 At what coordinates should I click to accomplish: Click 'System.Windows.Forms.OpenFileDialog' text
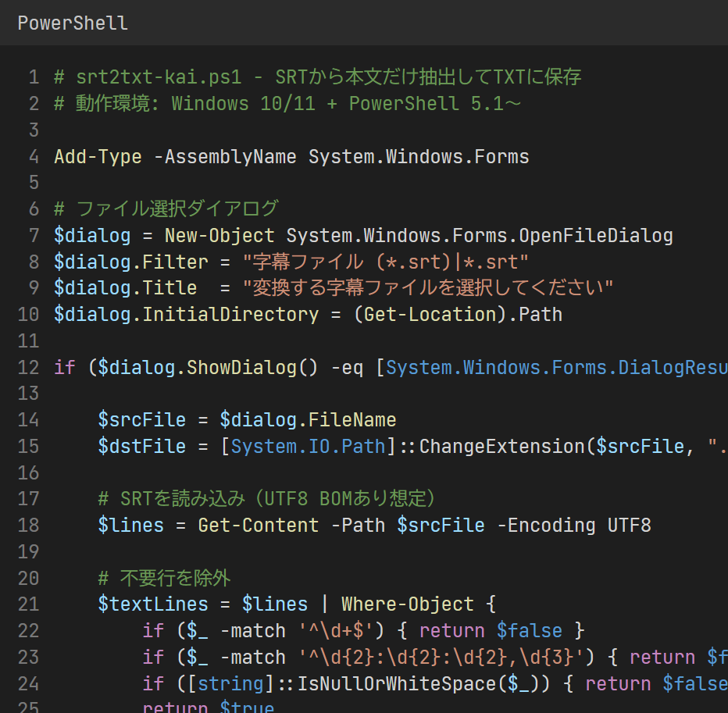(x=480, y=235)
